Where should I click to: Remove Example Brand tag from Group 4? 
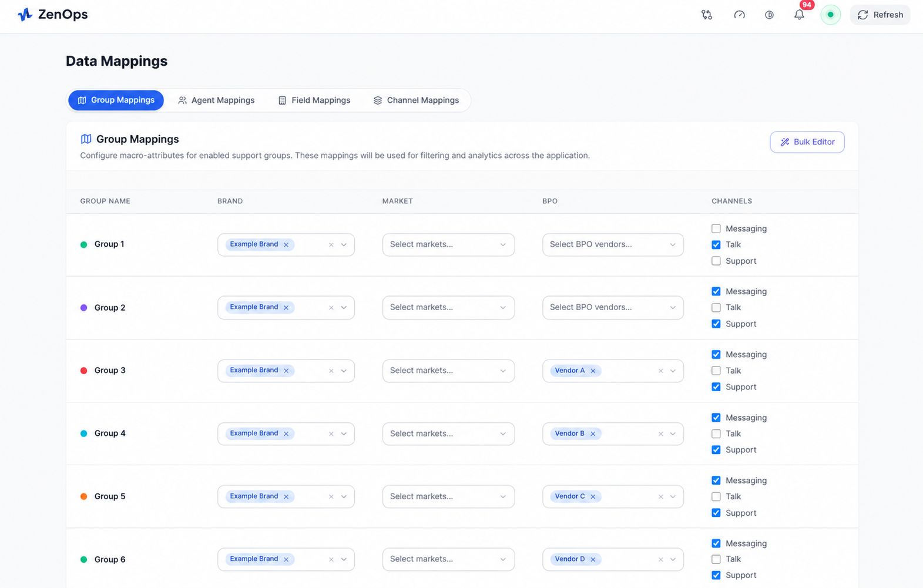[x=286, y=434]
